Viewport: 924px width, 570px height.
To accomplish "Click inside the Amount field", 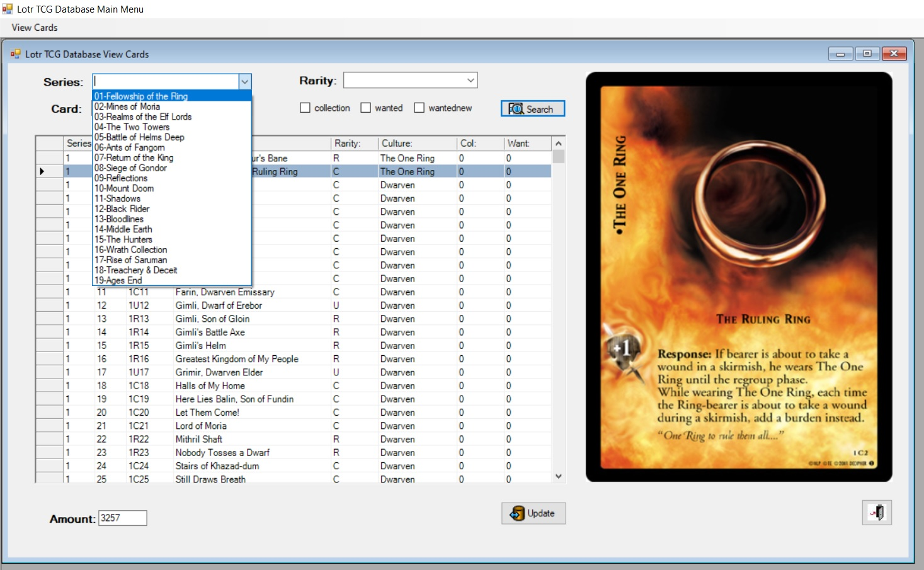I will click(122, 518).
